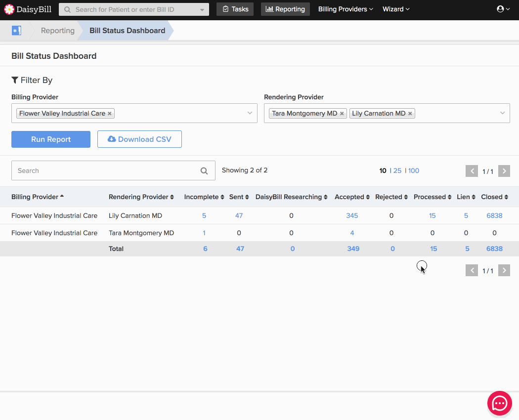Open total 349 accepted bills
The height and width of the screenshot is (420, 519).
[353, 249]
